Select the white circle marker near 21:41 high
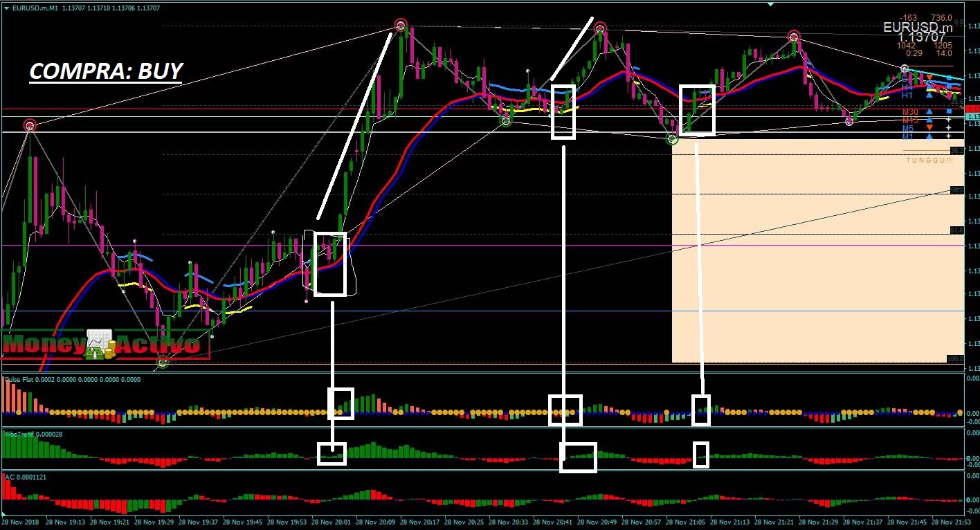 point(905,68)
